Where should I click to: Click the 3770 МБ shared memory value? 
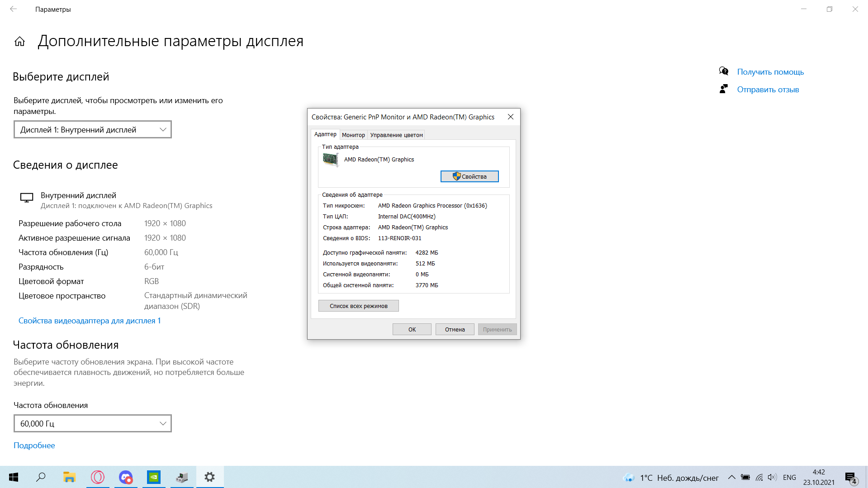[427, 285]
